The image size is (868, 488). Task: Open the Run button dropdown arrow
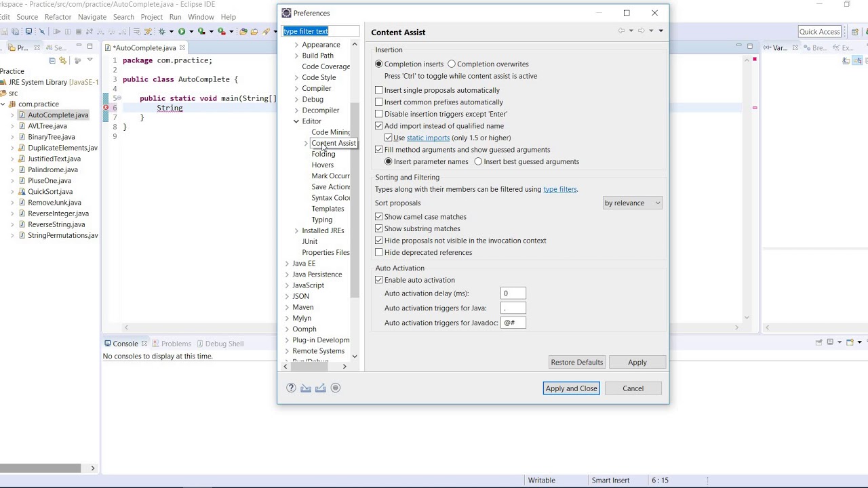click(191, 31)
